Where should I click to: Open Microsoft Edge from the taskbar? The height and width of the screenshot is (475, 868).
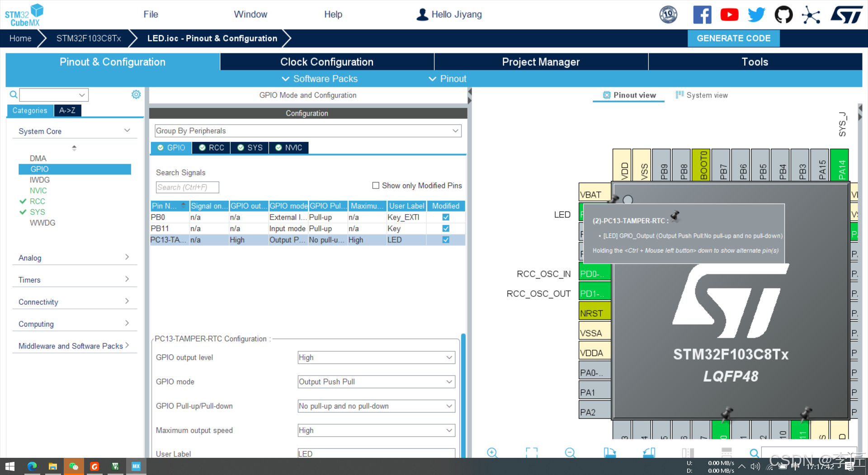tap(32, 466)
